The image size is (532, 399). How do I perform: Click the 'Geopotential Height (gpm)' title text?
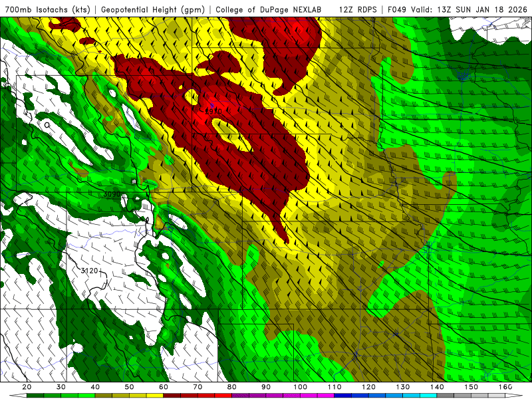(153, 9)
